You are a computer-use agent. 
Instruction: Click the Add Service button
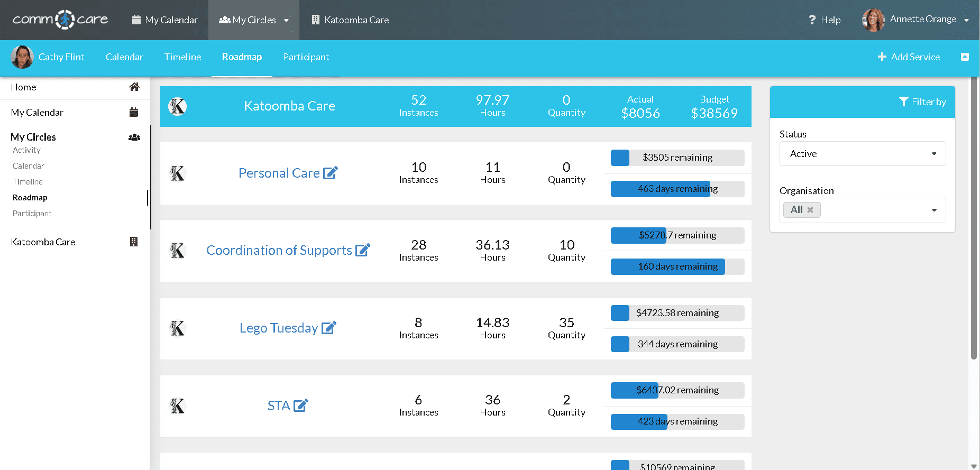[909, 57]
